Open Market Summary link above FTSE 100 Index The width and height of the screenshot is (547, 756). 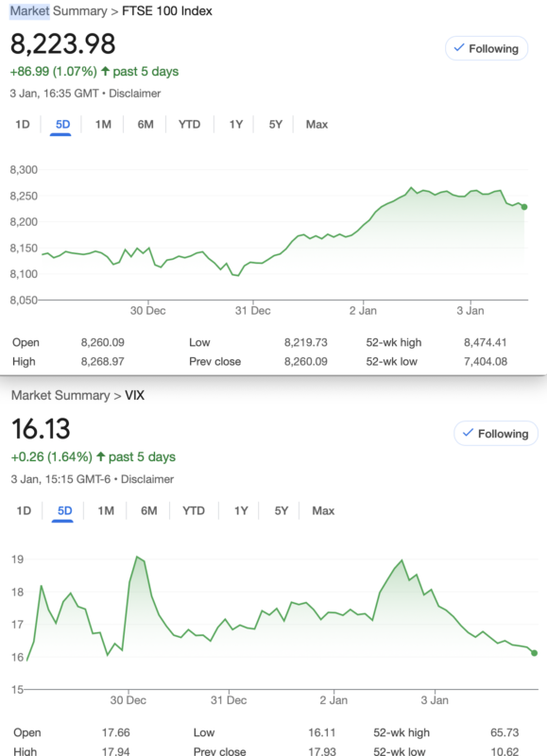click(59, 10)
